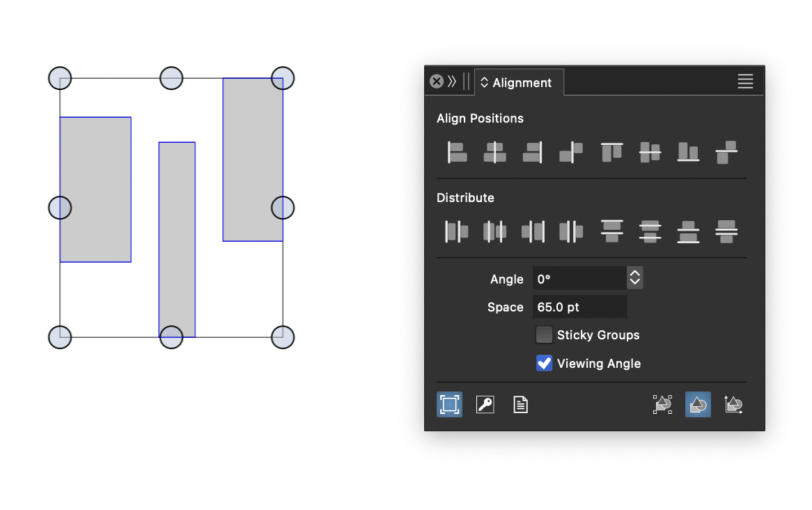The width and height of the screenshot is (812, 510).
Task: Click the align left edges icon
Action: coord(457,152)
